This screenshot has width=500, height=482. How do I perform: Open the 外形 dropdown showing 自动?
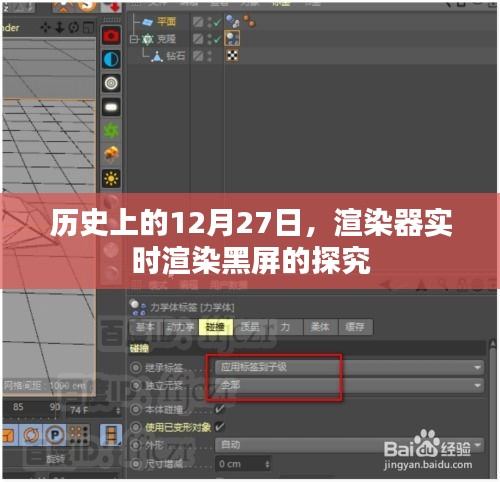click(x=349, y=445)
